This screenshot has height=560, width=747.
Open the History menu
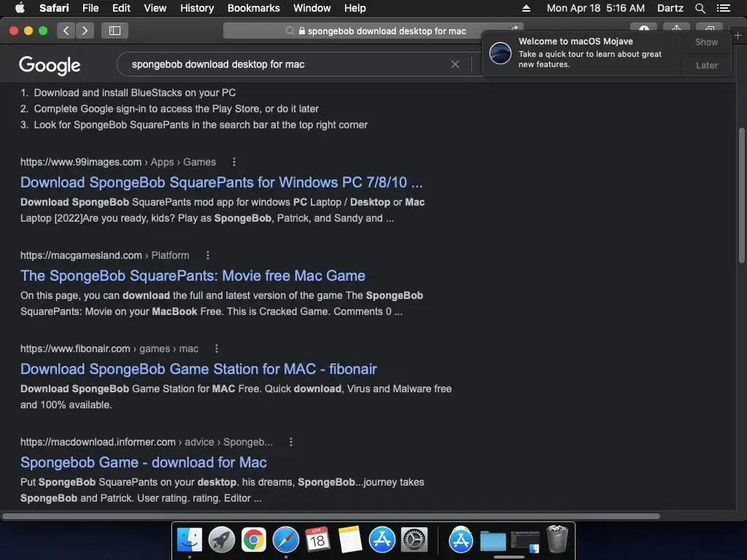point(197,8)
